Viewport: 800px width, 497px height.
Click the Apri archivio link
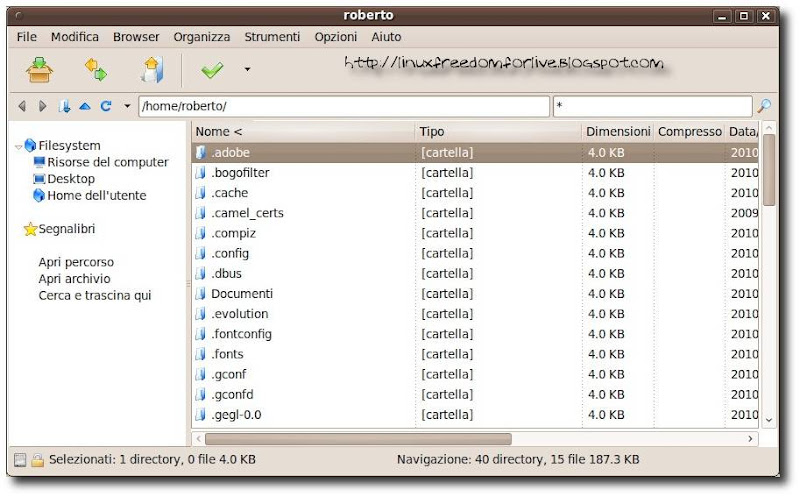point(74,279)
